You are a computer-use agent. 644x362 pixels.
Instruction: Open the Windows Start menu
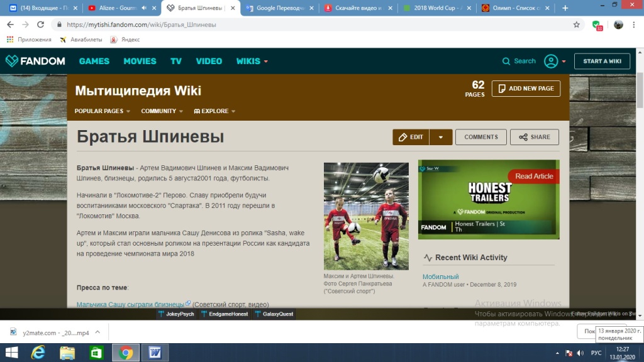[11, 353]
